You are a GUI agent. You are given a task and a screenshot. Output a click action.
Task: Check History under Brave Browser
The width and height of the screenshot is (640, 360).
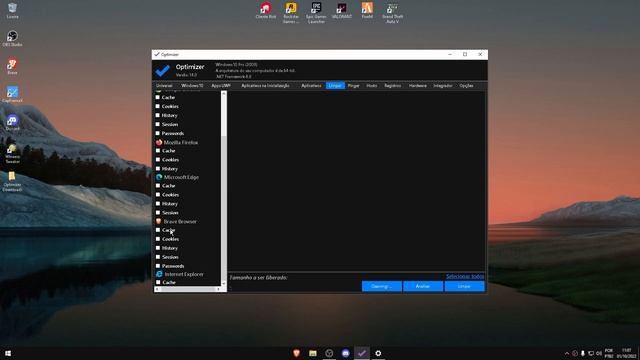click(158, 248)
